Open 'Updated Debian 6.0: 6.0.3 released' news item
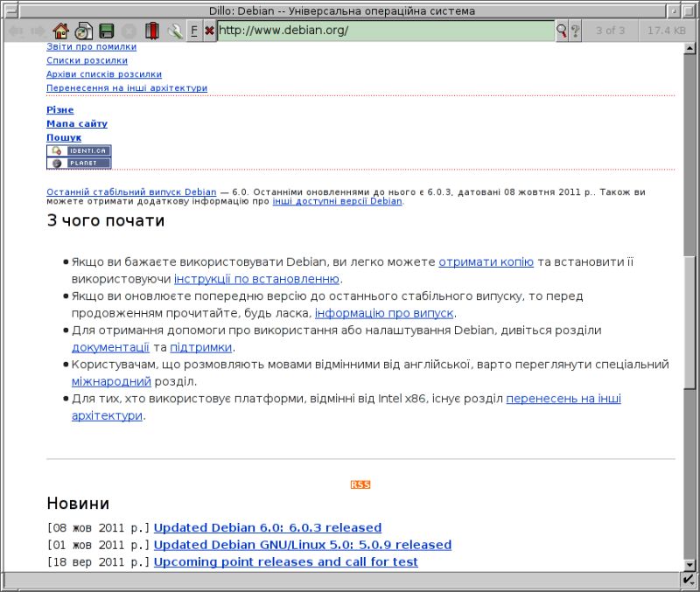 pos(266,527)
